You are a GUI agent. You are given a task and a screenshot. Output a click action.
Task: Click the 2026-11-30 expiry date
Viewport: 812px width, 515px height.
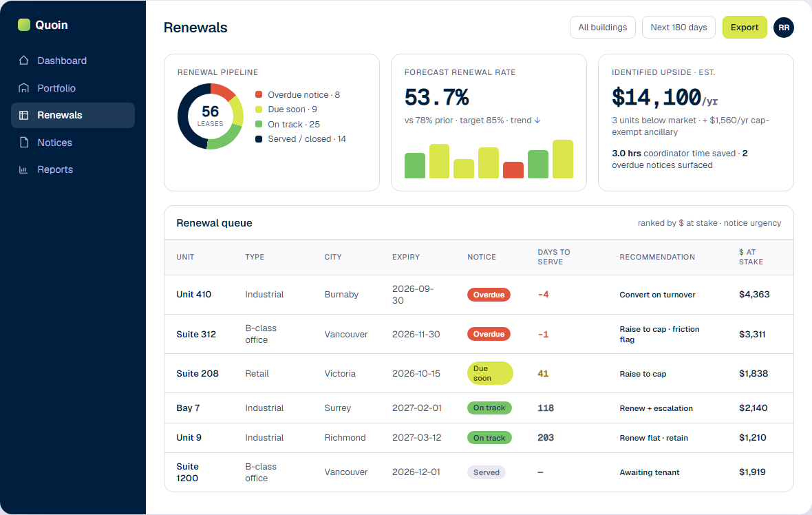(416, 334)
